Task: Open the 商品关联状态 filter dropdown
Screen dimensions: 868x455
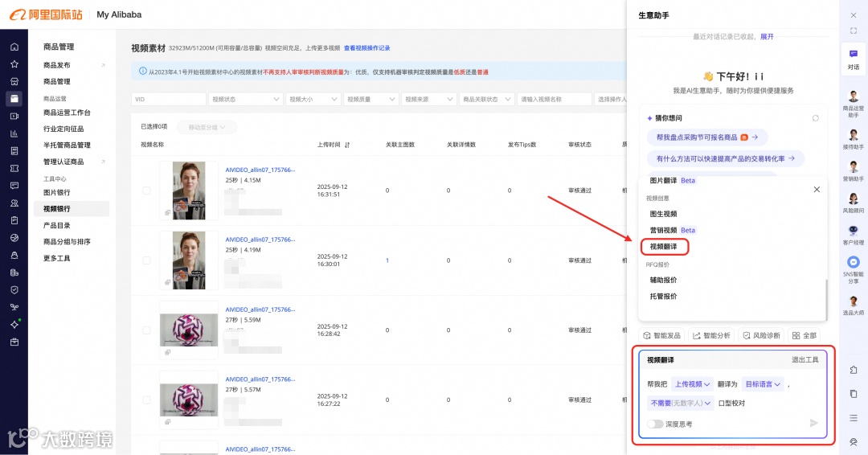Action: pos(486,99)
